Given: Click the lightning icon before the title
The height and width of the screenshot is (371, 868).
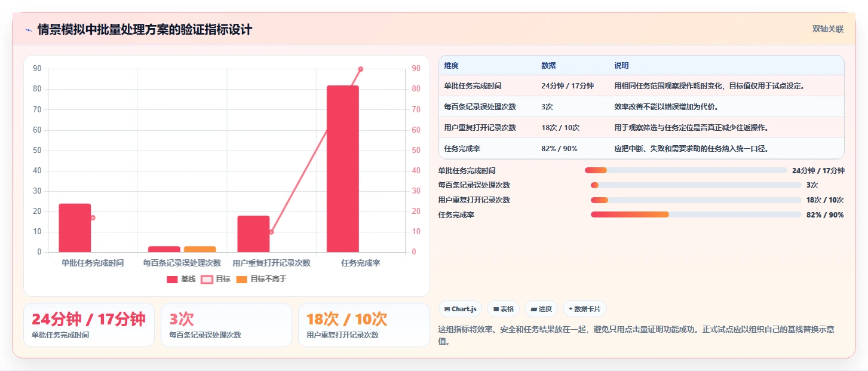Looking at the screenshot, I should click(28, 30).
